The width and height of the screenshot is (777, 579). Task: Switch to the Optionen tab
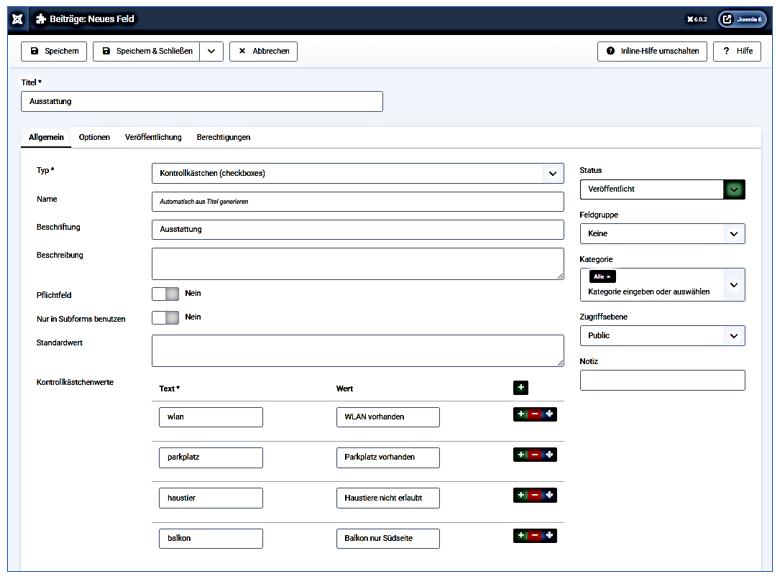(x=94, y=137)
